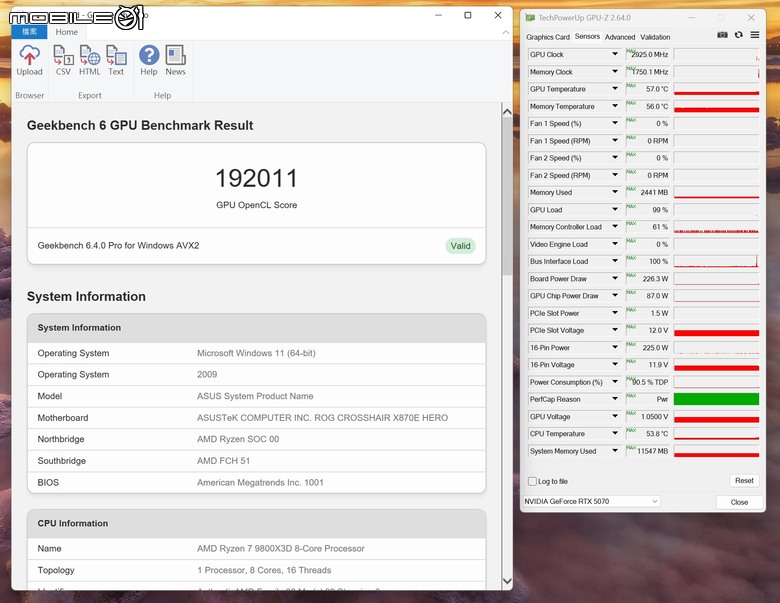The height and width of the screenshot is (603, 780).
Task: Open the Help question mark icon
Action: click(149, 55)
